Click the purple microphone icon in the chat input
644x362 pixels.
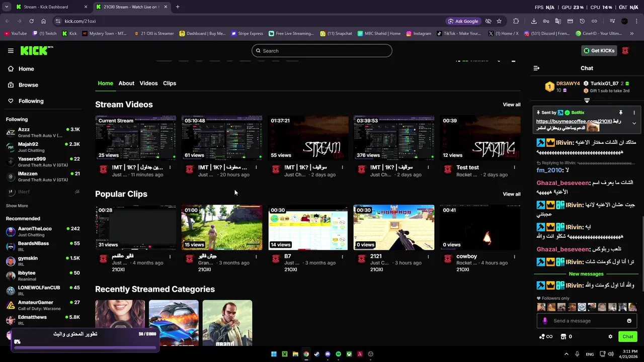click(x=545, y=321)
